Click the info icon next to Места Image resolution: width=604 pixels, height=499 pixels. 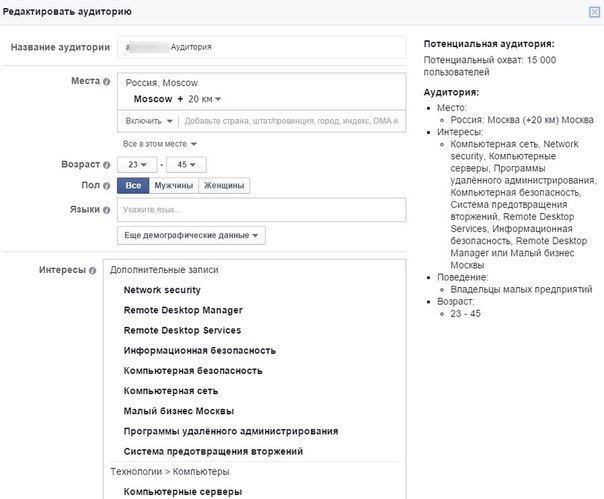[107, 82]
